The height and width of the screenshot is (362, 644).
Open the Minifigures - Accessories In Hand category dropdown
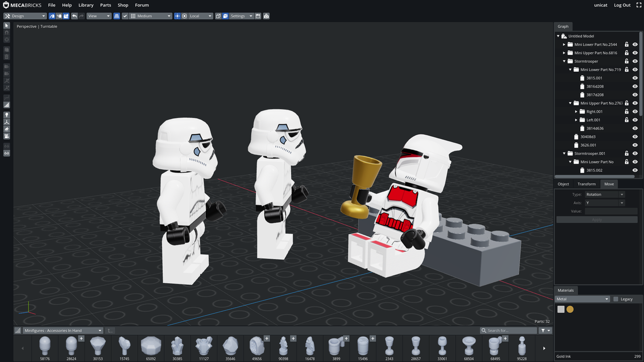63,330
